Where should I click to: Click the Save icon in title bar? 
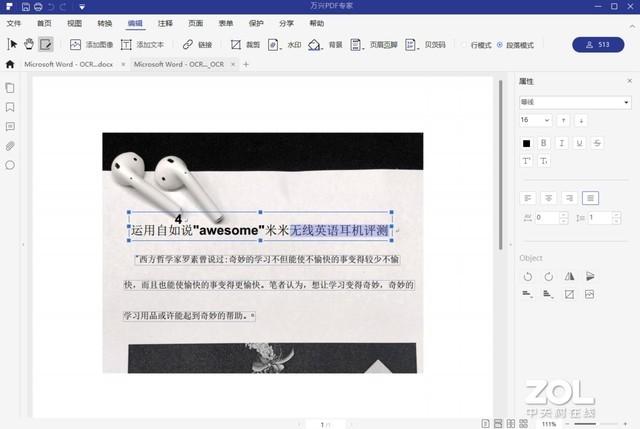click(25, 7)
